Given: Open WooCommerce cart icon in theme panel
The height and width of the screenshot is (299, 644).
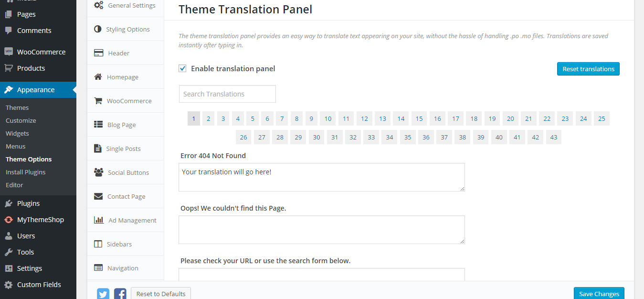Looking at the screenshot, I should click(98, 101).
